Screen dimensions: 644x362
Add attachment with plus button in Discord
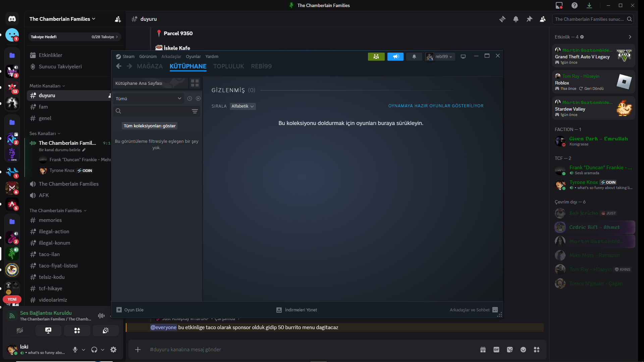[x=138, y=350]
